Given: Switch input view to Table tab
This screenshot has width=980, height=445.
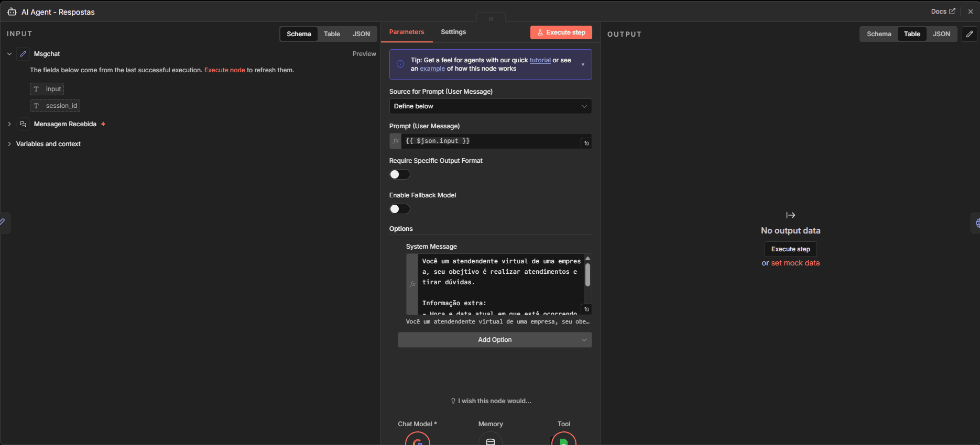Looking at the screenshot, I should coord(332,34).
